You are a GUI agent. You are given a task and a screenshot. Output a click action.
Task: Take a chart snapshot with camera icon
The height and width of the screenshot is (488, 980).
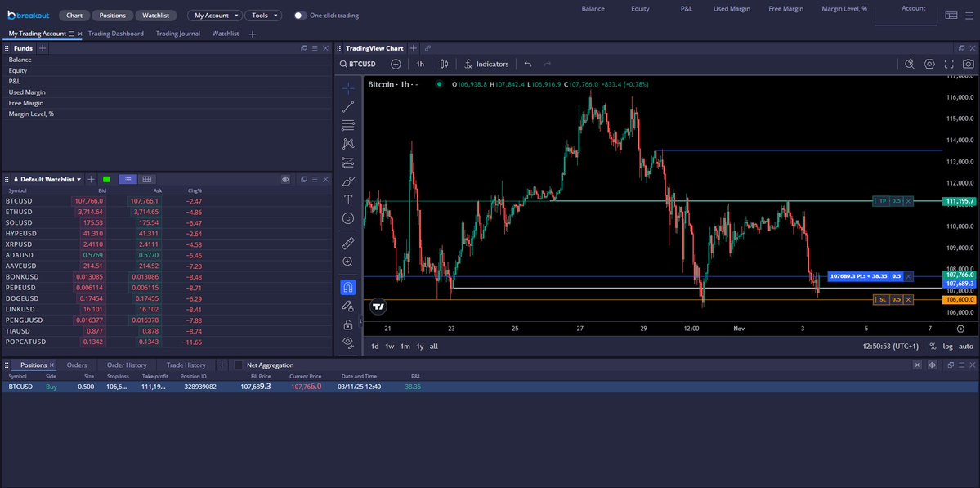point(968,64)
